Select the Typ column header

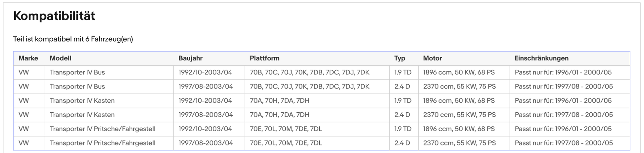coord(399,58)
